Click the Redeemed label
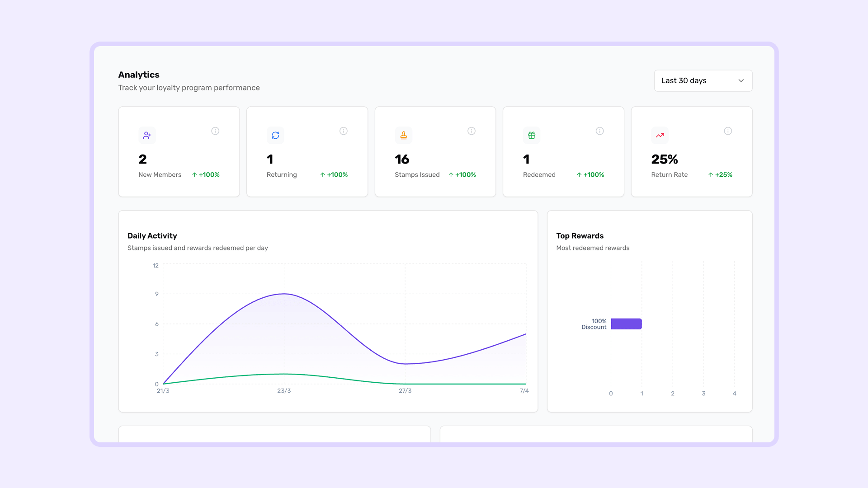This screenshot has width=868, height=488. [539, 175]
